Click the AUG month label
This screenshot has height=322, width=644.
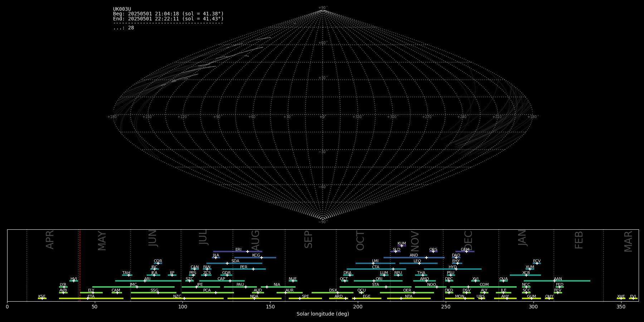(x=255, y=240)
